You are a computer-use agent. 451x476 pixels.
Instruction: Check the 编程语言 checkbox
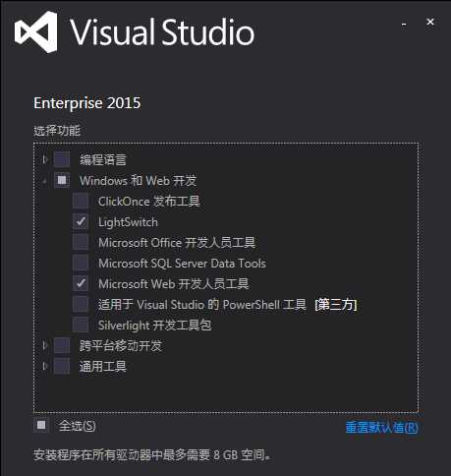tap(62, 159)
